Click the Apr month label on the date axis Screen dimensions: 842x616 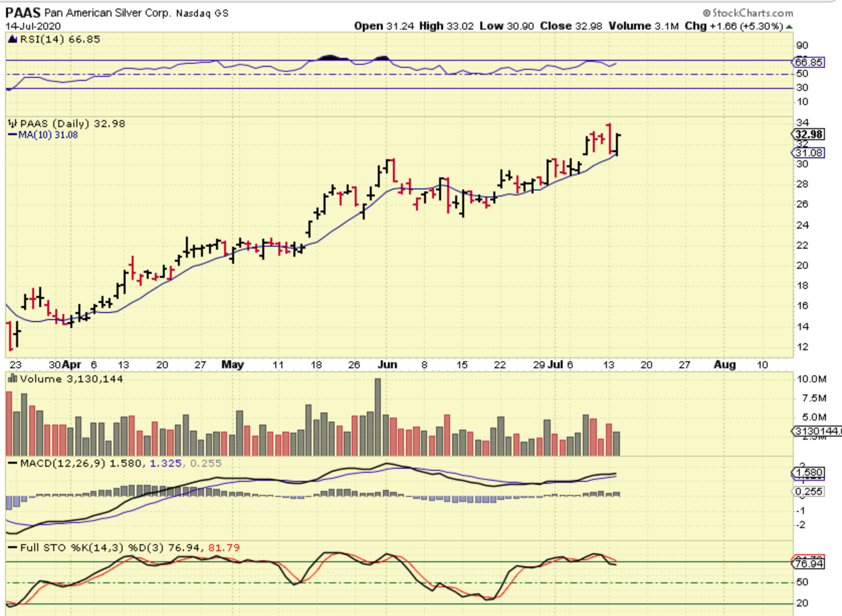(72, 365)
